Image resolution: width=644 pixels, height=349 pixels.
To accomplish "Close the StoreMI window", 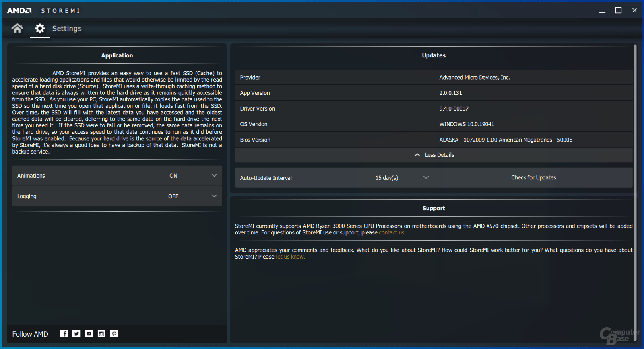I will [x=634, y=10].
